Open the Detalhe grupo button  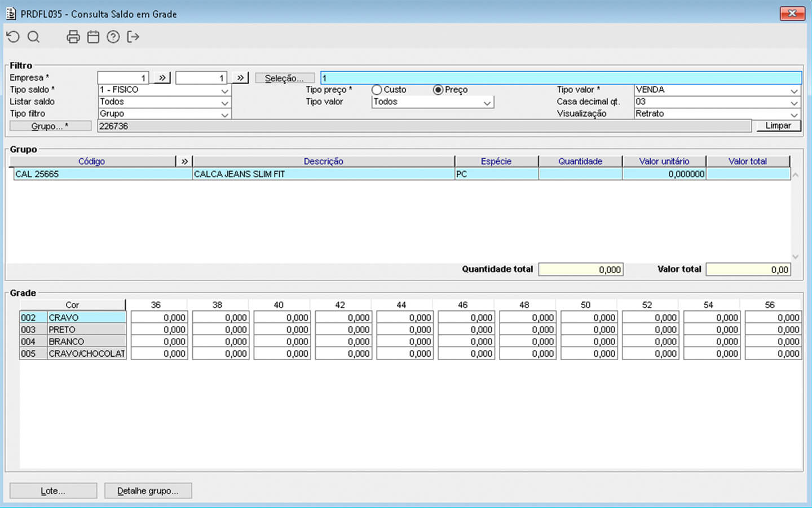pos(148,491)
